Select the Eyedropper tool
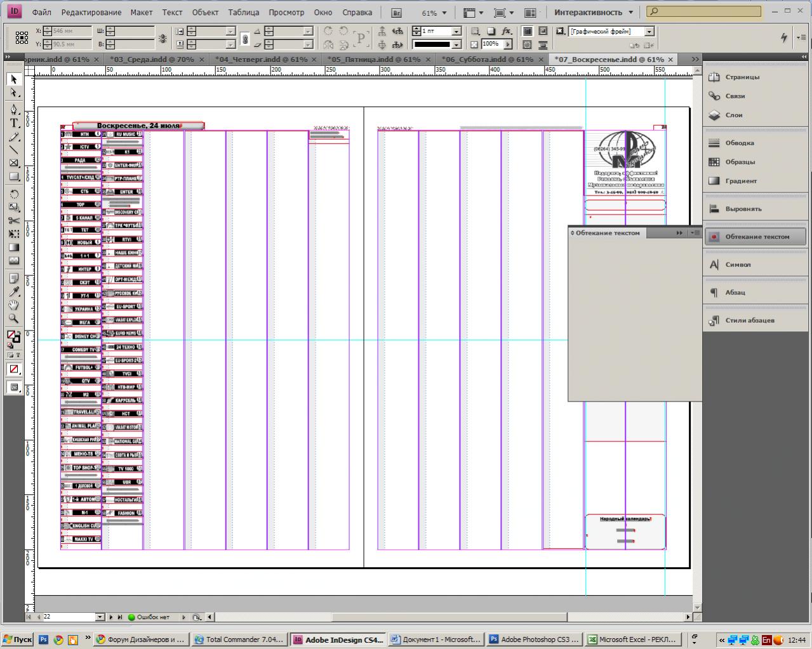This screenshot has height=649, width=812. [x=14, y=291]
